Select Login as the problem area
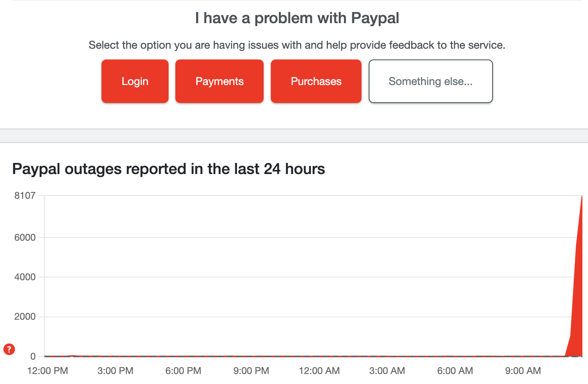Screen dimensions: 588x384 click(x=135, y=81)
